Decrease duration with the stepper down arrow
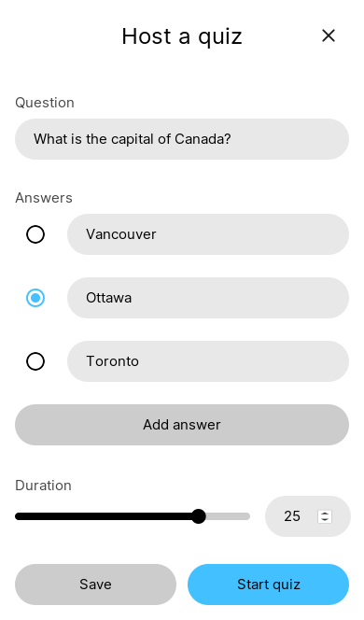 [x=325, y=519]
